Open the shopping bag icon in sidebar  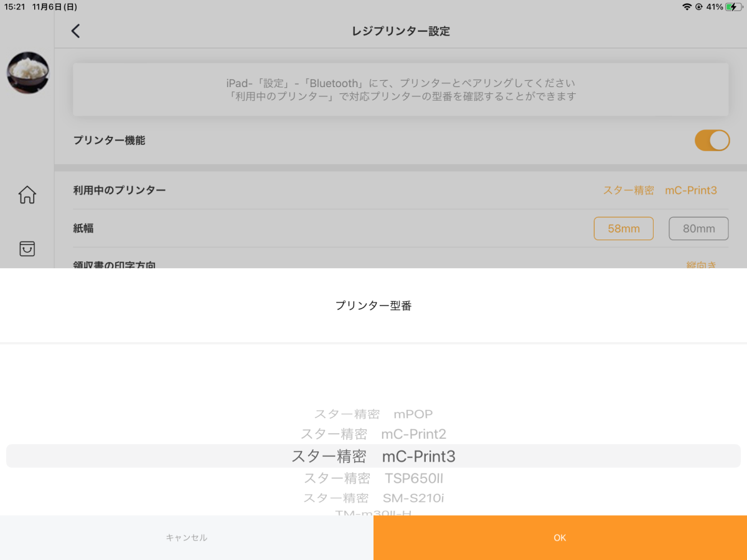pos(27,248)
